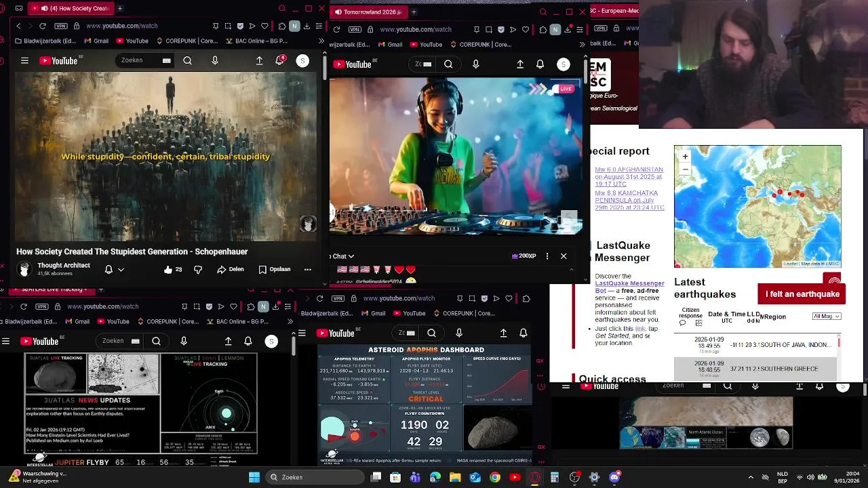This screenshot has height=488, width=868.
Task: Open YouTube hamburger menu in Schopenhauer video window
Action: pyautogui.click(x=24, y=60)
